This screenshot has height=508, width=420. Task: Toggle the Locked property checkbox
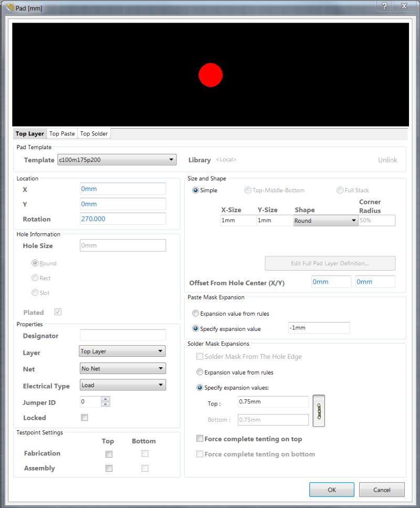pyautogui.click(x=84, y=418)
